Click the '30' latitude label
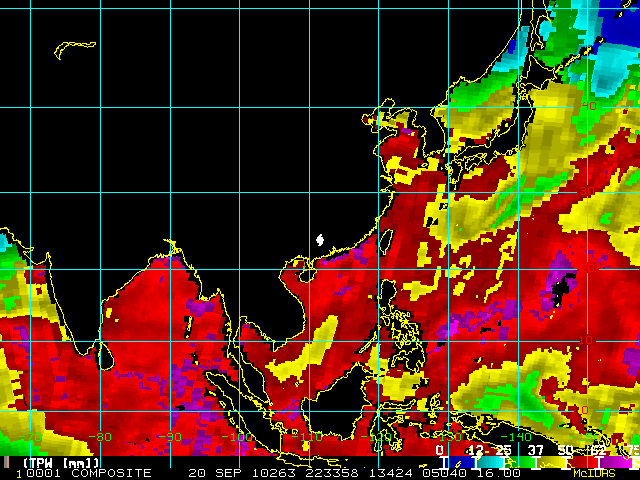 (587, 191)
